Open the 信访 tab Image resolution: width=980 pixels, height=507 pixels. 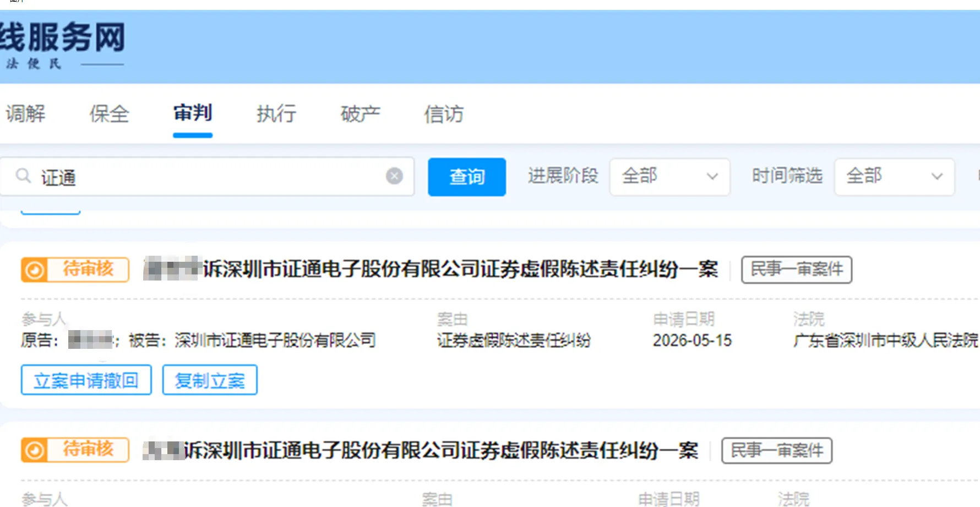(444, 114)
